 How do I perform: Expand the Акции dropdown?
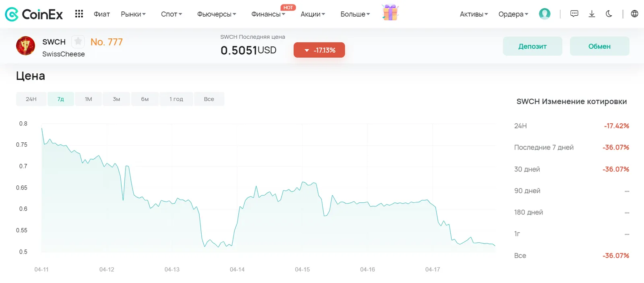313,14
